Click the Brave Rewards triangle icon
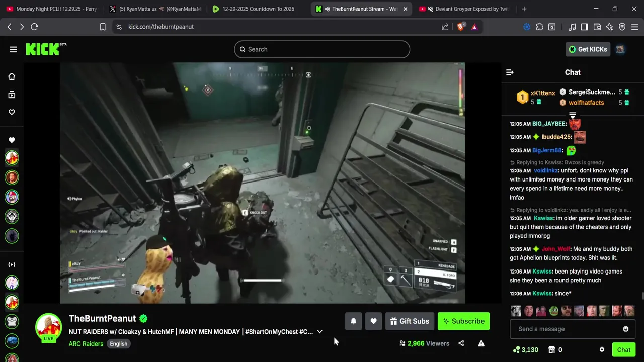 [x=474, y=27]
